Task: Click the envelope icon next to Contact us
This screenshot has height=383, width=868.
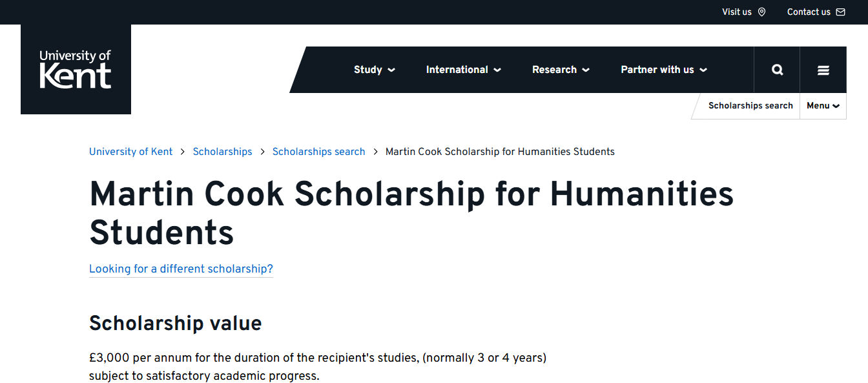Action: pos(840,12)
